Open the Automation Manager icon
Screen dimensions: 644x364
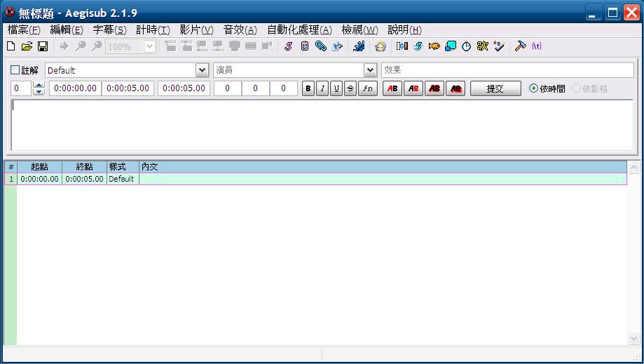359,46
